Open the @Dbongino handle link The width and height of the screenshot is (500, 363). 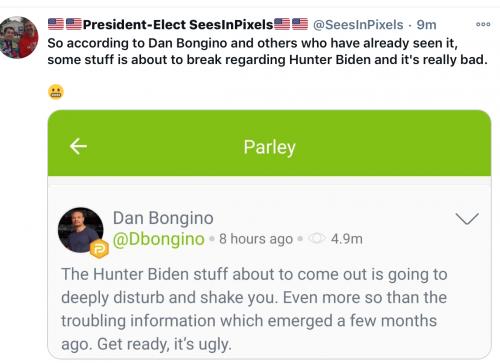pos(159,239)
